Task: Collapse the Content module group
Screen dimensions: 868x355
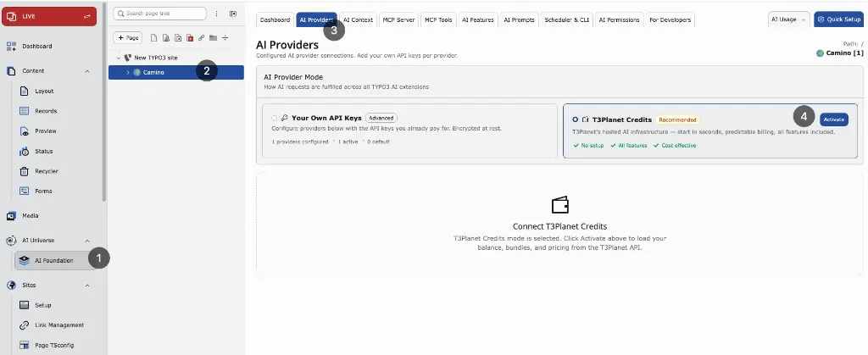Action: 87,71
